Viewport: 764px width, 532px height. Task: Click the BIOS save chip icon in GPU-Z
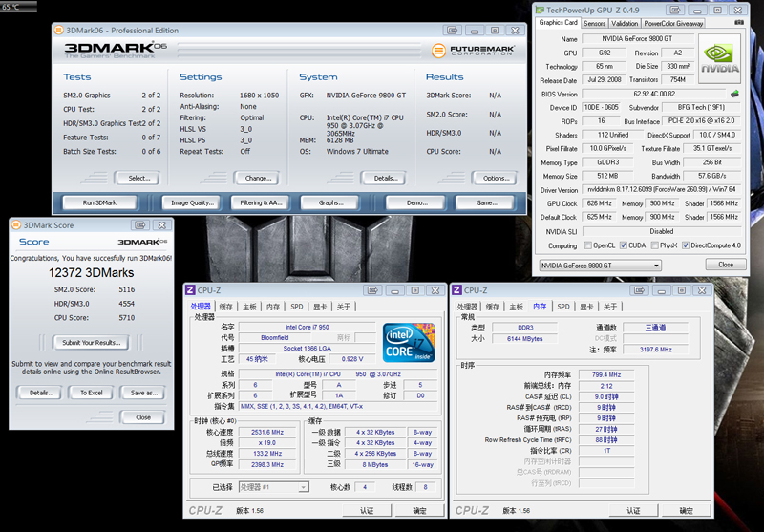pos(734,94)
